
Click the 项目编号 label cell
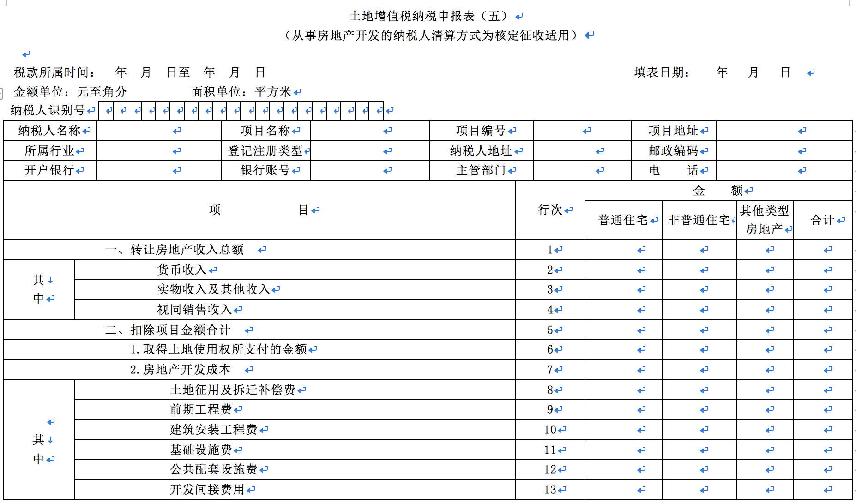[x=482, y=131]
